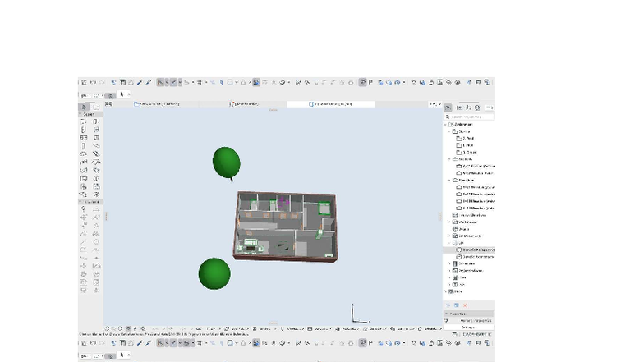Switch Navigator to View Map

click(460, 108)
